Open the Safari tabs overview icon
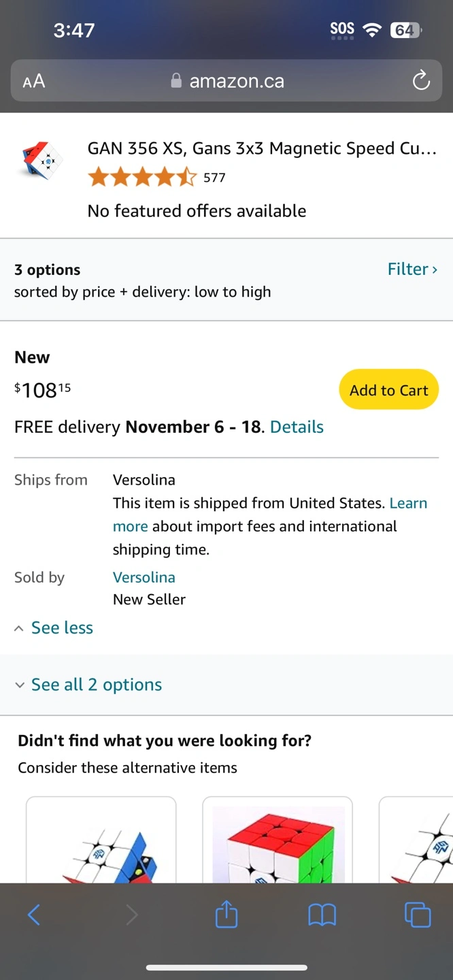 coord(418,915)
